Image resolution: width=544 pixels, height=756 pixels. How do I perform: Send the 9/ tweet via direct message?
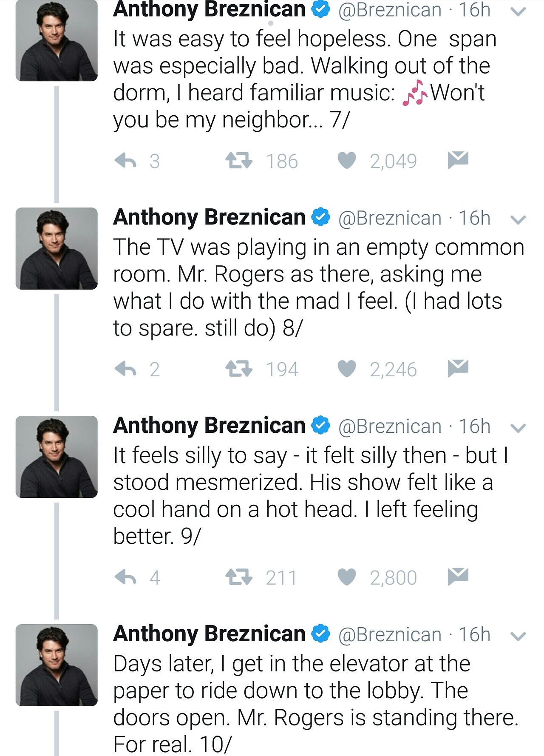point(458,576)
